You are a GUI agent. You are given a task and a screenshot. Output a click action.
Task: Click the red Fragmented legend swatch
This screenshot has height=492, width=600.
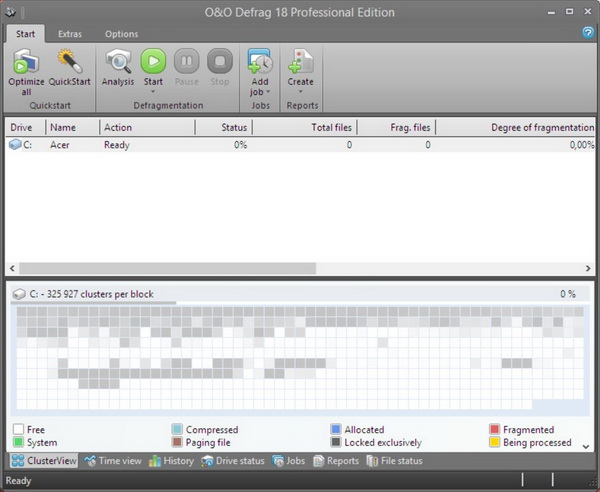(494, 429)
